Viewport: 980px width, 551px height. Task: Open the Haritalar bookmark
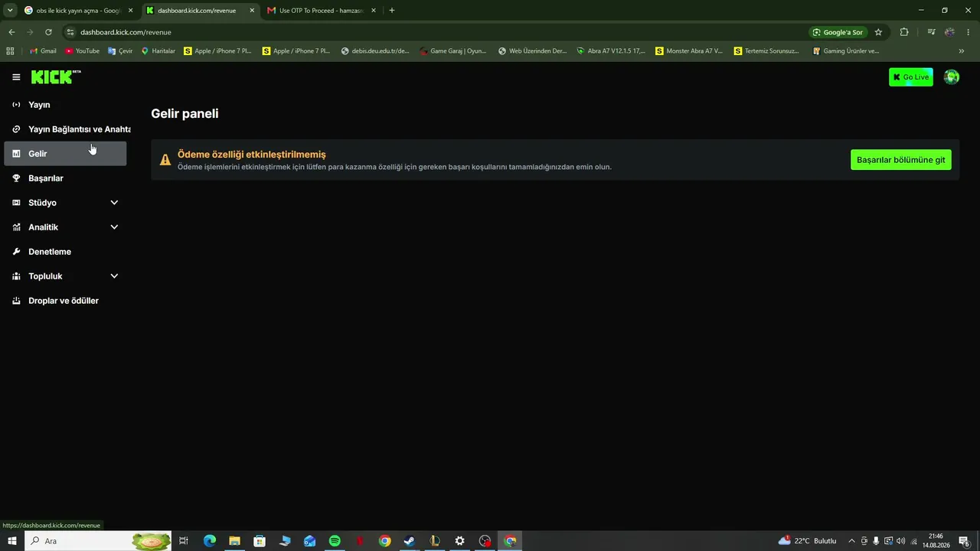tap(158, 51)
